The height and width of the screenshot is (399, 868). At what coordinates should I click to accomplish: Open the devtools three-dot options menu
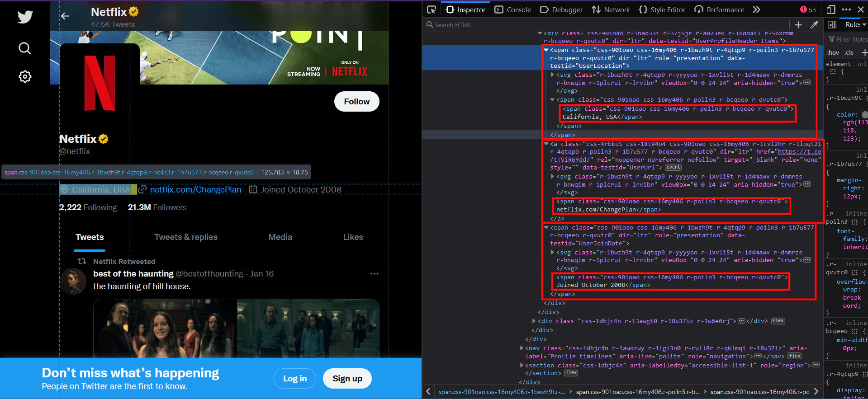[x=846, y=9]
